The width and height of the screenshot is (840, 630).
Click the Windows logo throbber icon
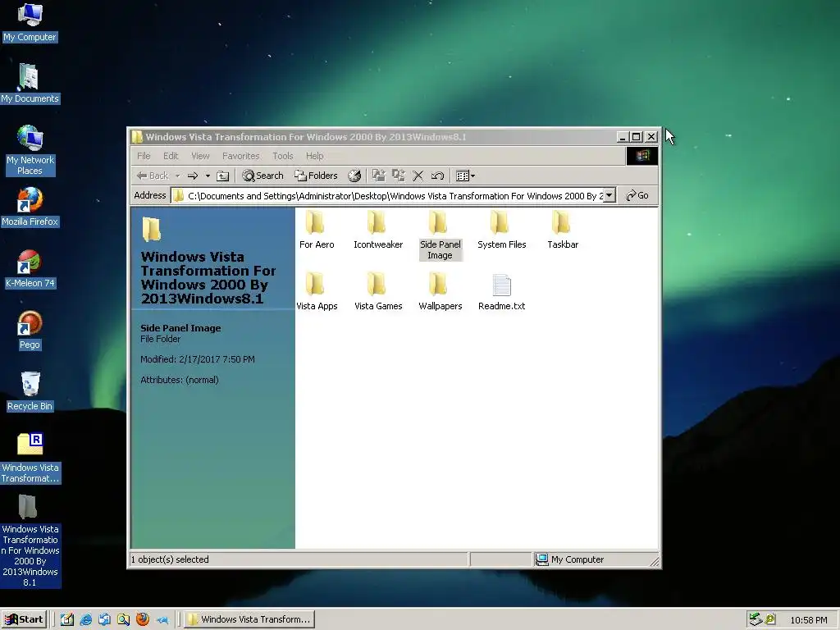point(641,156)
